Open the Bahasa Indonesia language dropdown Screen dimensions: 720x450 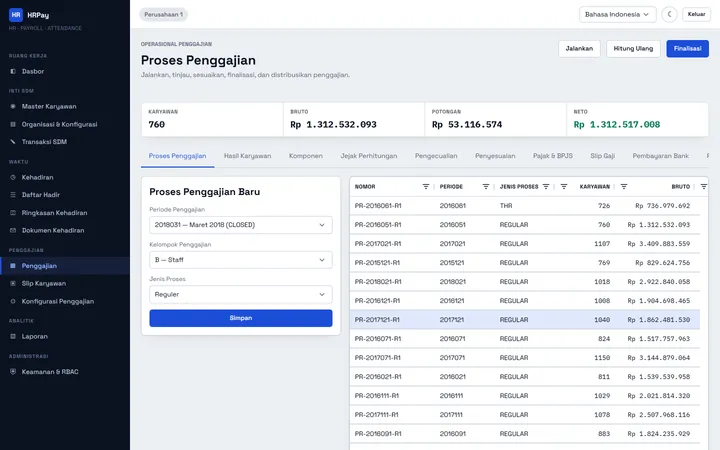tap(618, 15)
